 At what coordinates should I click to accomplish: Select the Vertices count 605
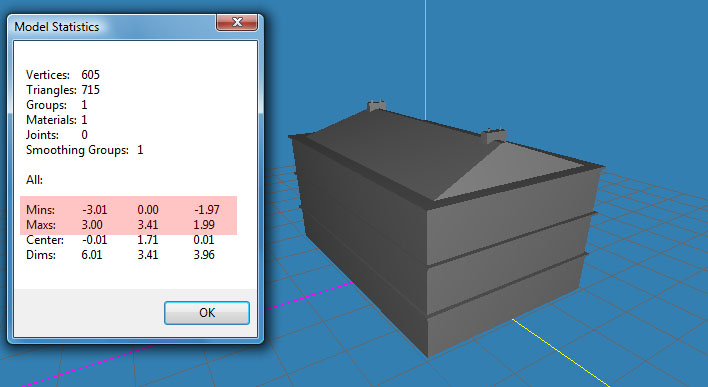90,75
